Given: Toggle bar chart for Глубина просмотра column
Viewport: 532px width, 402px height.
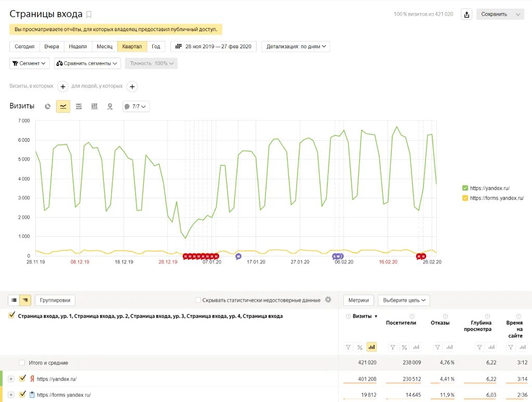Looking at the screenshot, I should [x=491, y=347].
